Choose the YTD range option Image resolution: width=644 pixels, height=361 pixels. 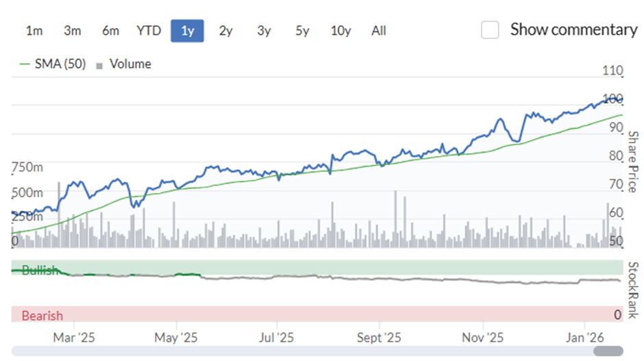149,31
